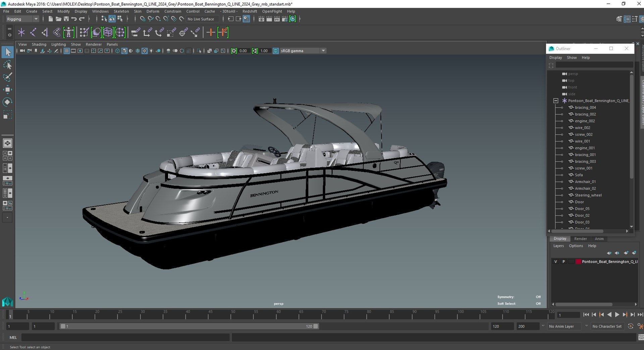Activate the Rotate tool in the toolbox
This screenshot has width=644, height=350.
(8, 102)
